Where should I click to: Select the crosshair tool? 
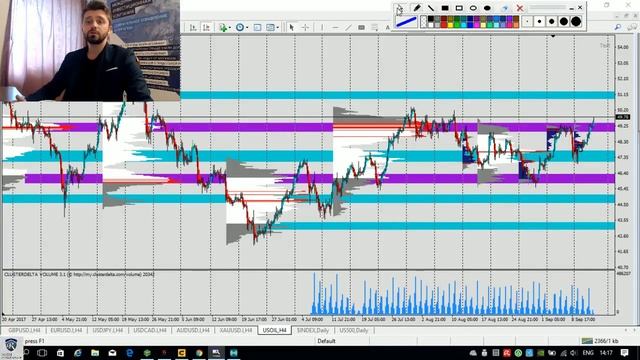click(305, 27)
